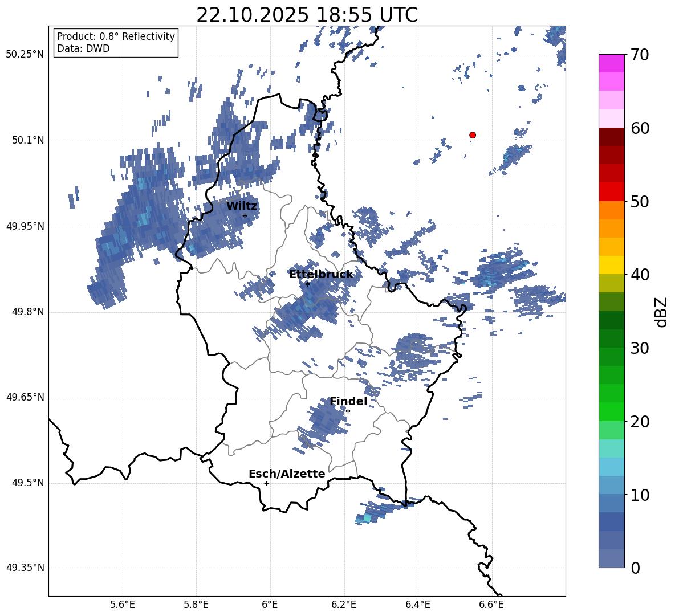
Task: Click the 'Data: DWD' text
Action: coord(83,48)
